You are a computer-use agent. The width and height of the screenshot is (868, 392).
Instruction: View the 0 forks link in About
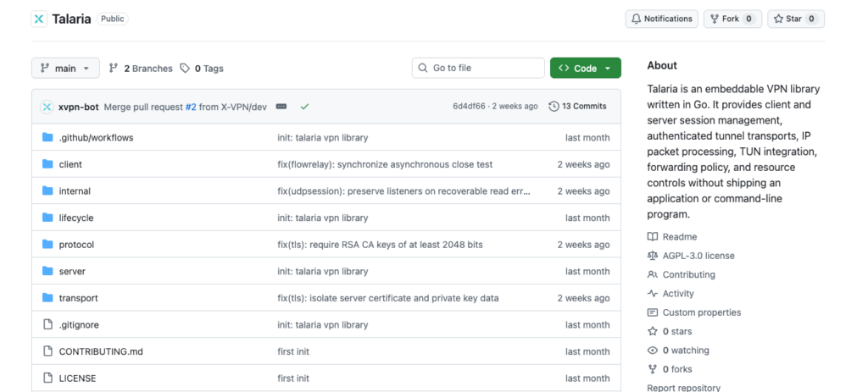(x=670, y=369)
